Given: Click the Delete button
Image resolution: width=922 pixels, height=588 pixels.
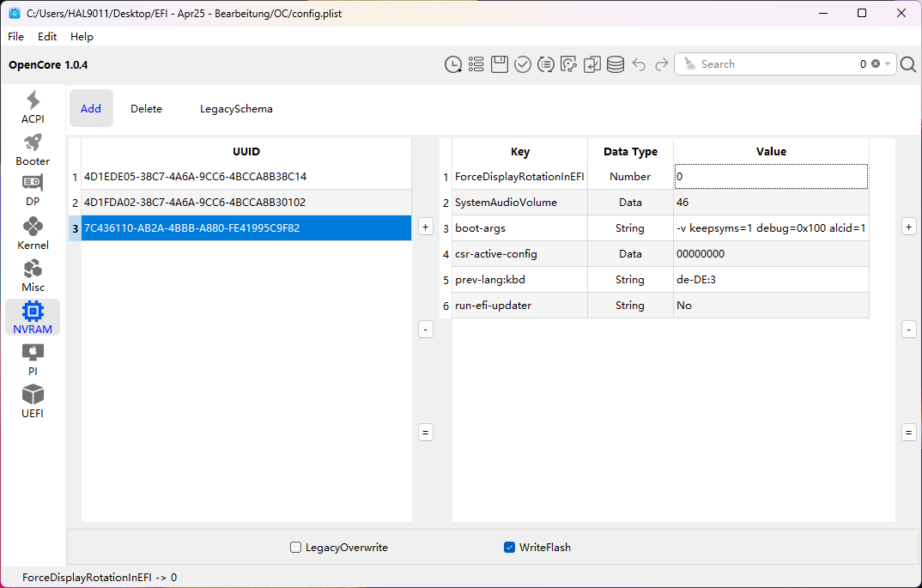Looking at the screenshot, I should point(146,109).
